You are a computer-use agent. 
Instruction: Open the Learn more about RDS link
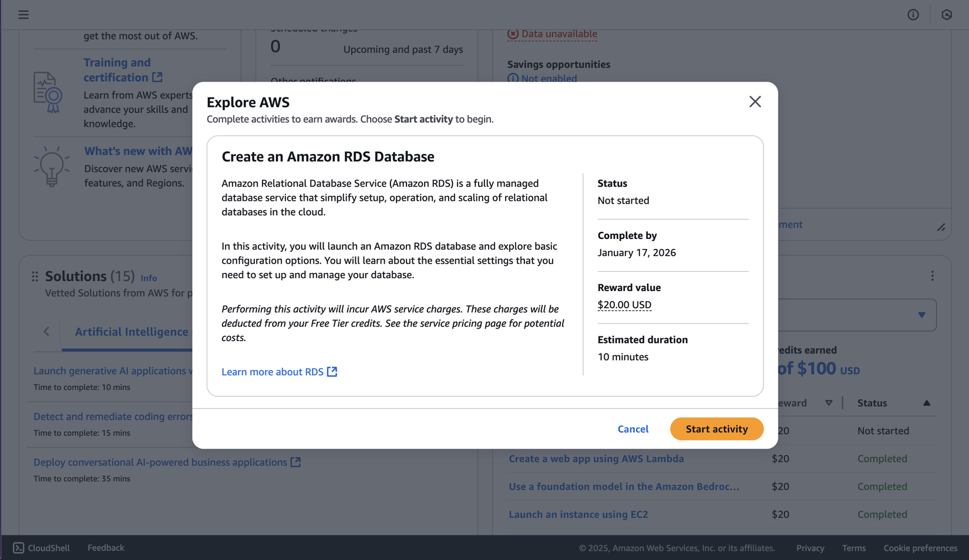pos(272,372)
